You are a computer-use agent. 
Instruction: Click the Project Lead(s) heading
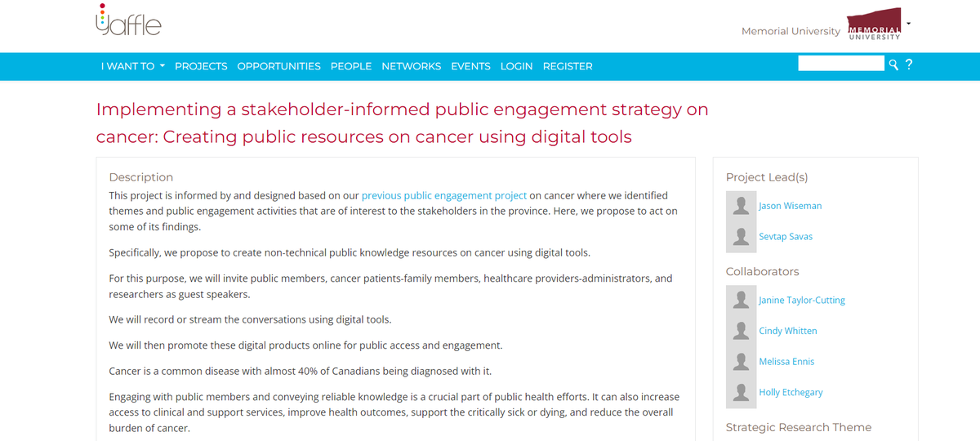tap(767, 177)
